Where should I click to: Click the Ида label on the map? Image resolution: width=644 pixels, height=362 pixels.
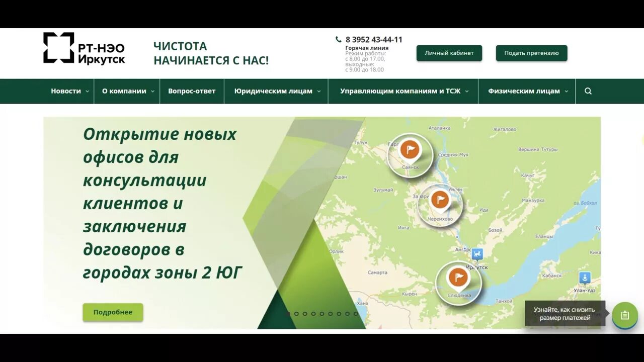coord(484,210)
